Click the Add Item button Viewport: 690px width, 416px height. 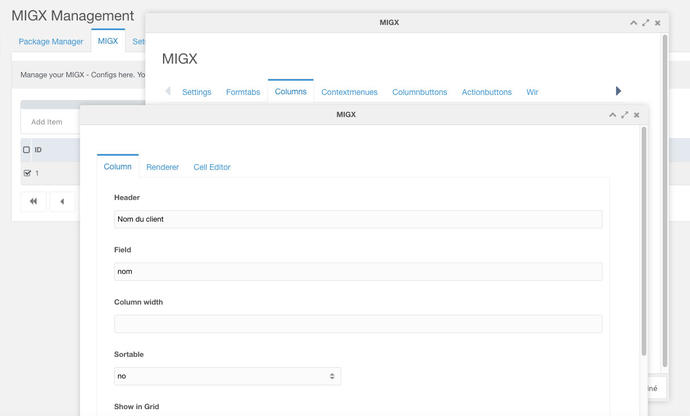47,122
